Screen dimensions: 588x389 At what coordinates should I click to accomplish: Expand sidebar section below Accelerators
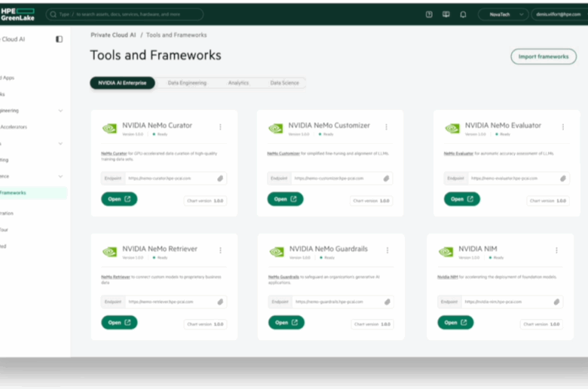pyautogui.click(x=60, y=143)
